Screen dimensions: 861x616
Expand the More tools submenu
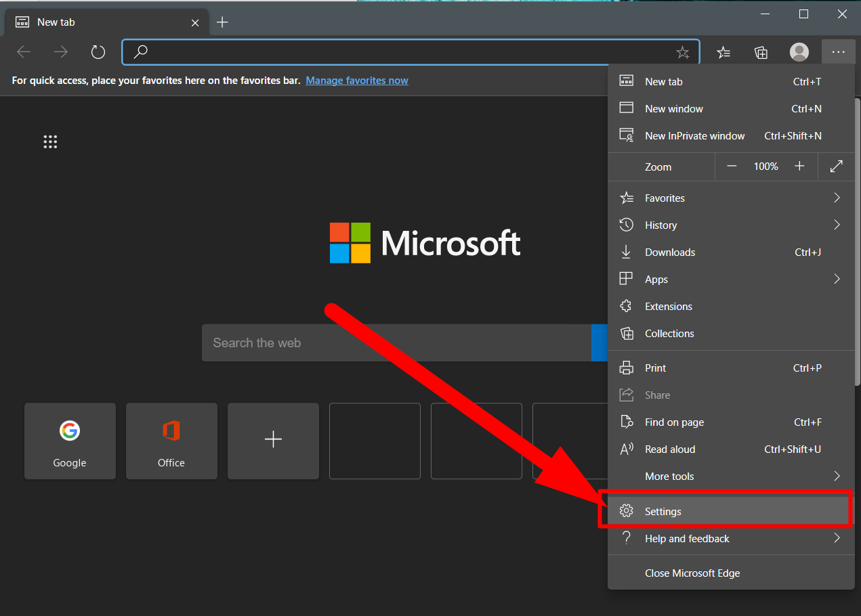click(730, 477)
